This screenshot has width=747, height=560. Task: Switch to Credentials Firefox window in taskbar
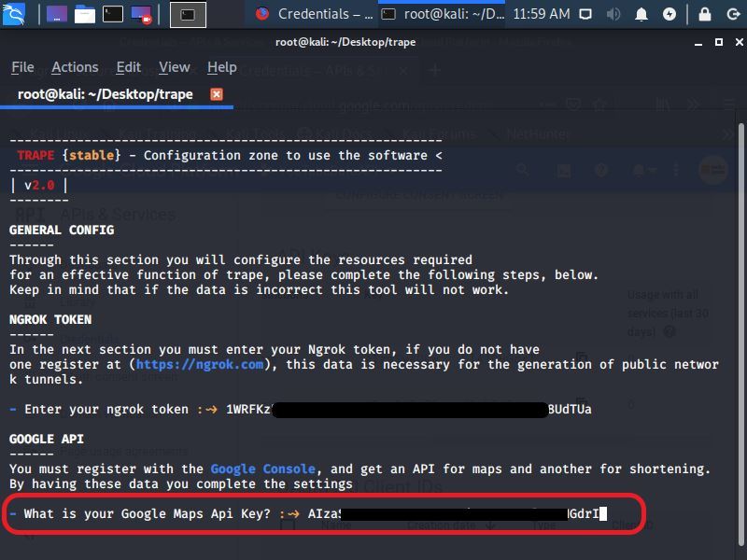[x=313, y=14]
